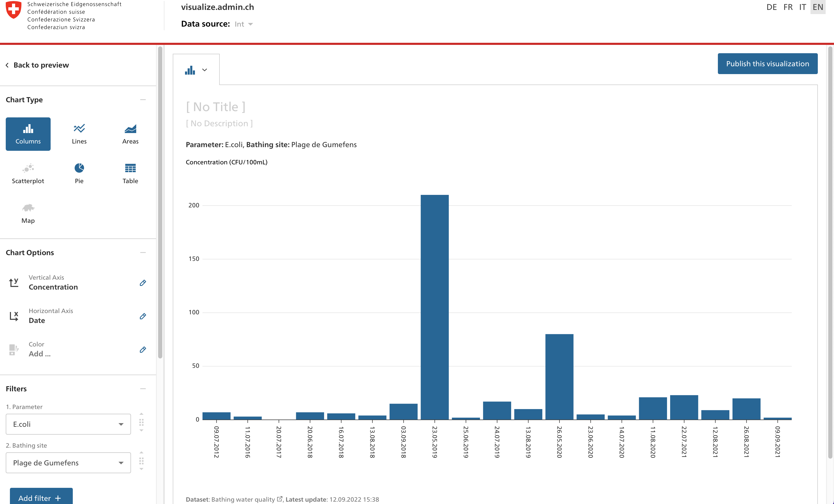Select the Lines chart type
Screen dimensions: 834x504
(x=79, y=134)
